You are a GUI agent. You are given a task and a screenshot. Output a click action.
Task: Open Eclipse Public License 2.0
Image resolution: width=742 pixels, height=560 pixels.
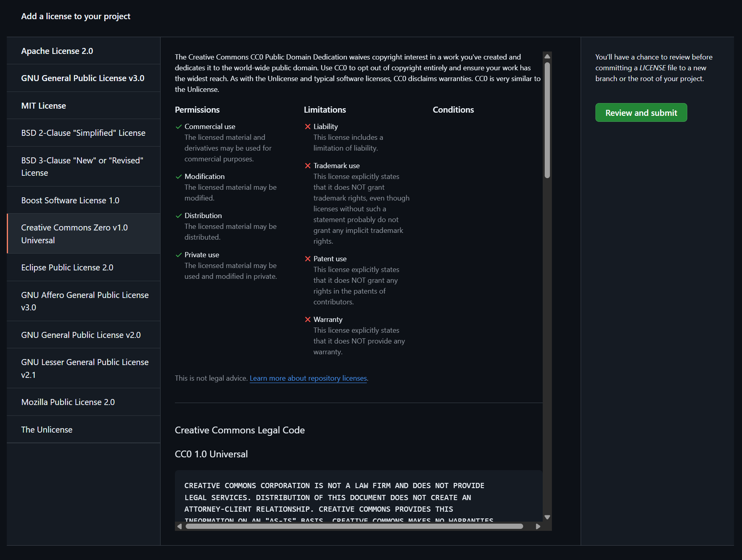[x=83, y=268]
